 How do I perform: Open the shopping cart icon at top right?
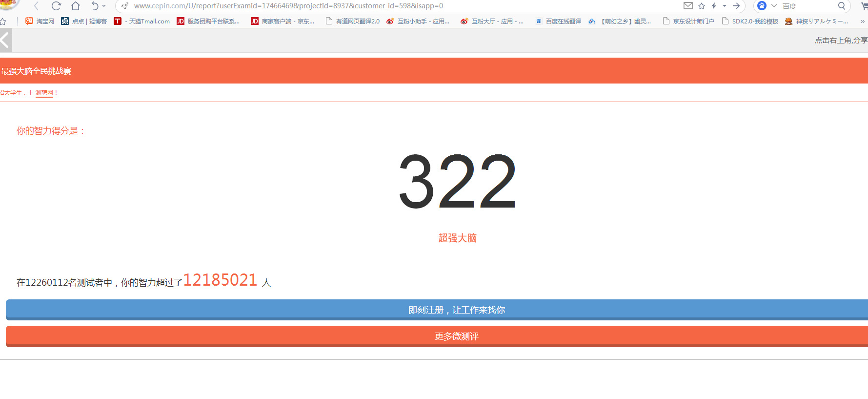(864, 6)
